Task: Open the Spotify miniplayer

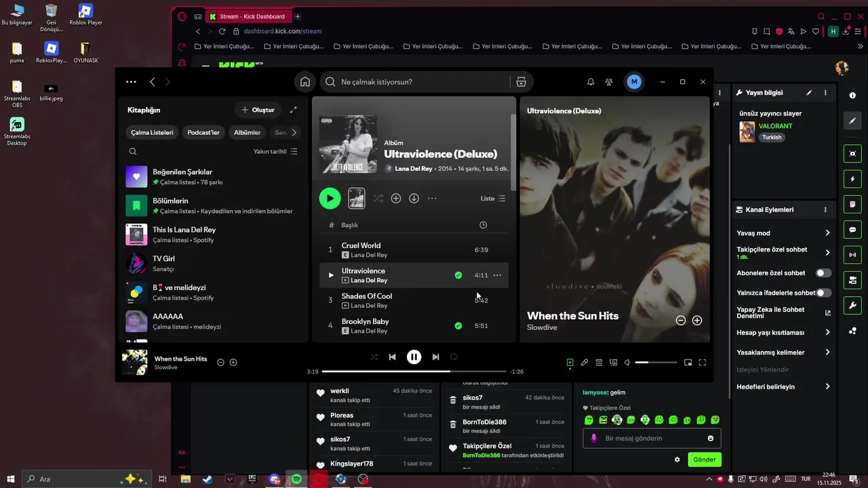Action: tap(688, 363)
